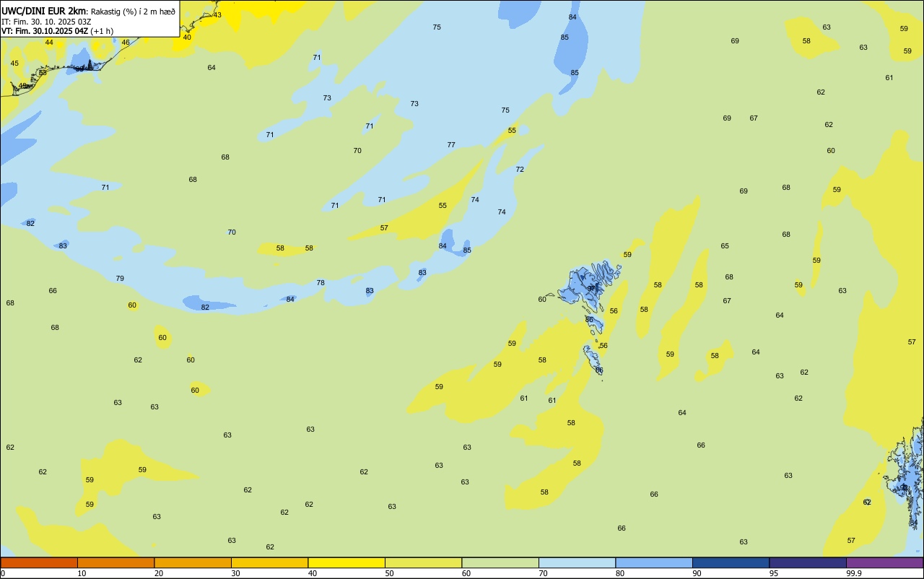Click the purple legend swatch above 99.9
Screen dimensions: 924x579
[885, 562]
